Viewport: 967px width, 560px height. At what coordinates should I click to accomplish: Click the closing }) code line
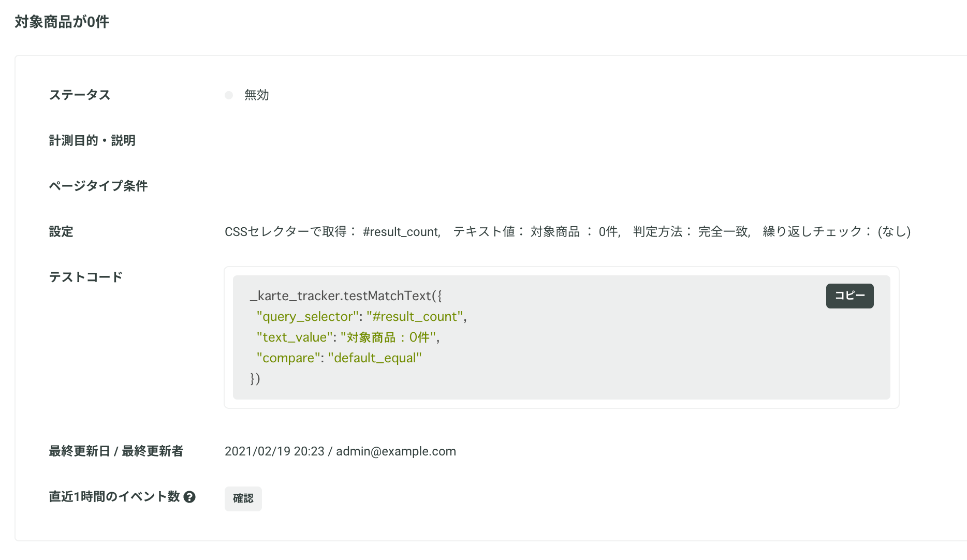(255, 379)
